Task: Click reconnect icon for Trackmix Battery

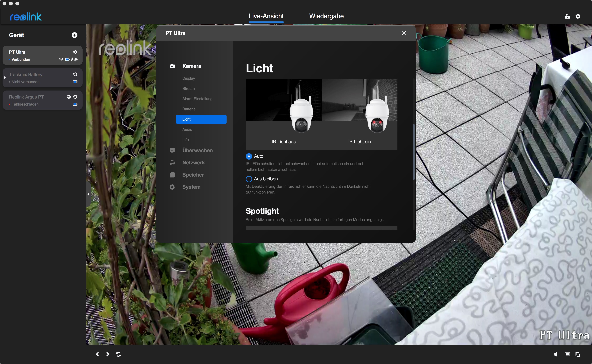Action: [x=75, y=74]
